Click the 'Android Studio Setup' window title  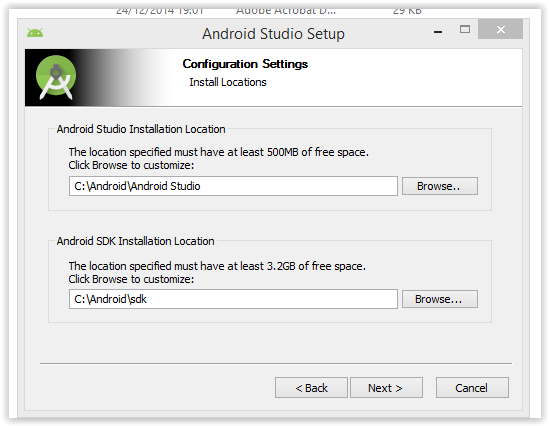click(x=273, y=34)
